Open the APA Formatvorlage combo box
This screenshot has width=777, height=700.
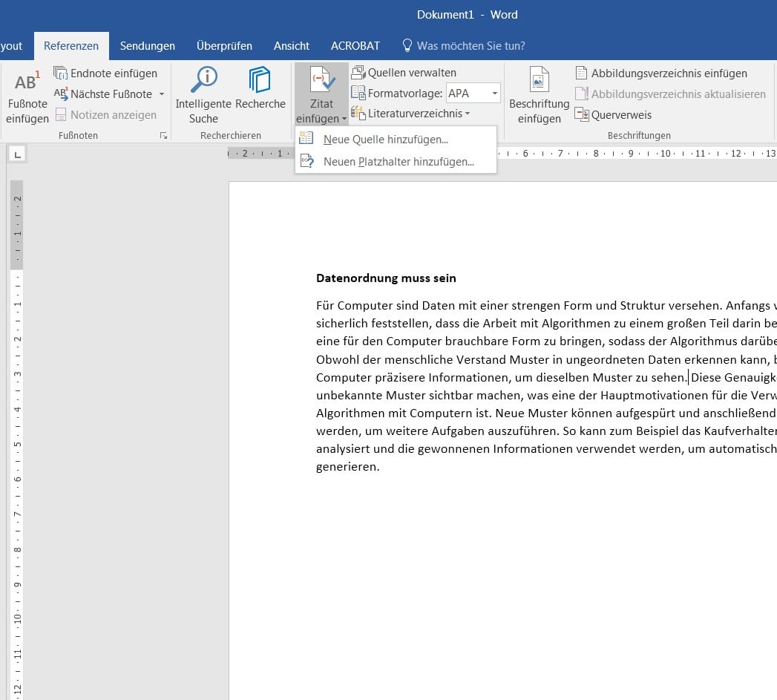tap(473, 94)
